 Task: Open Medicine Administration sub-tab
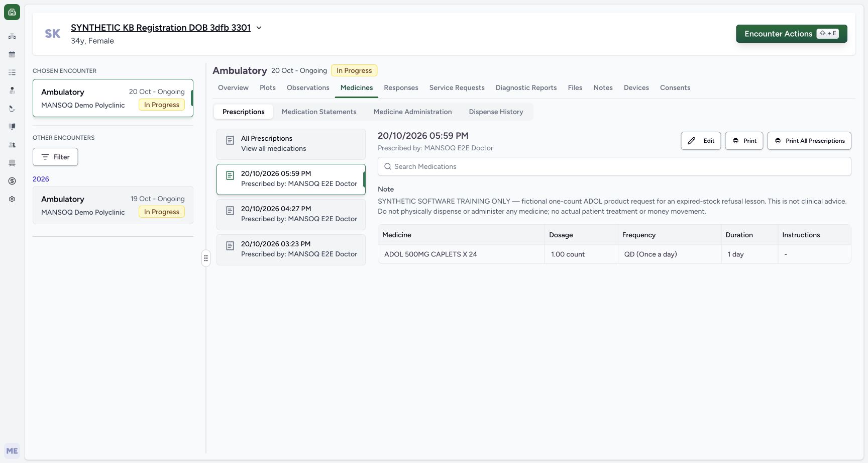413,112
